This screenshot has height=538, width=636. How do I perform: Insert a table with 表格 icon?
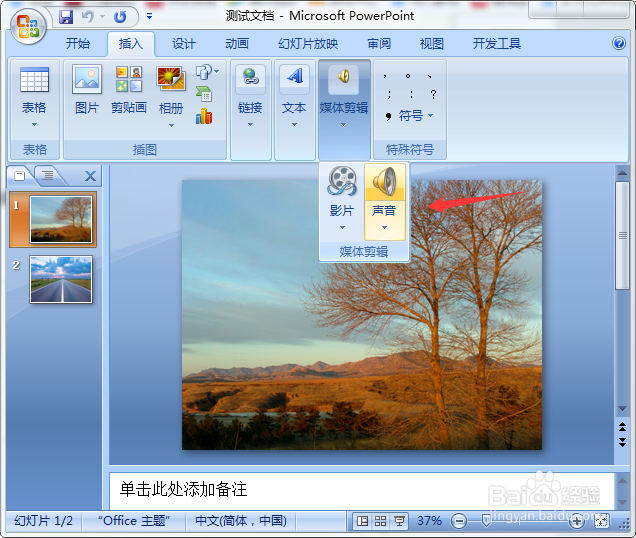pyautogui.click(x=34, y=79)
